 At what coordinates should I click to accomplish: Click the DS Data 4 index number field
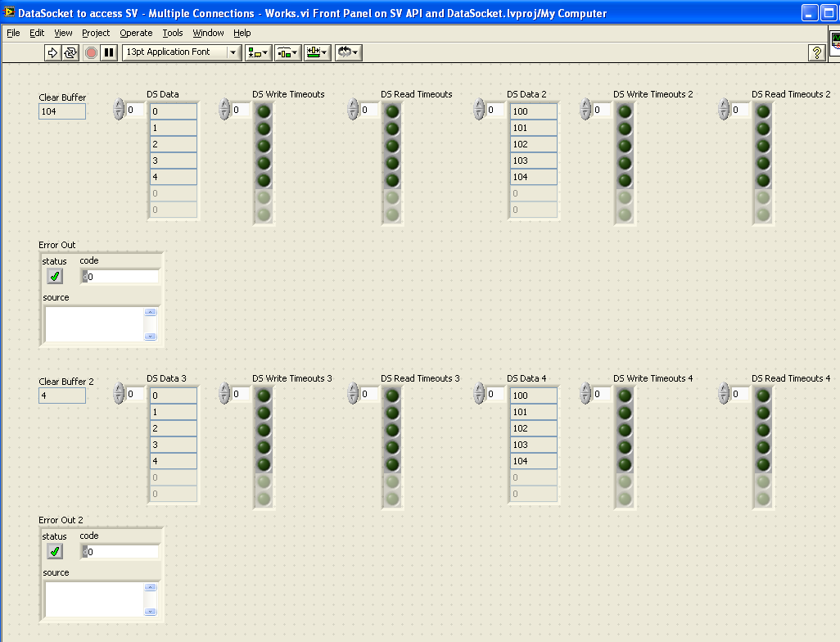coord(495,394)
